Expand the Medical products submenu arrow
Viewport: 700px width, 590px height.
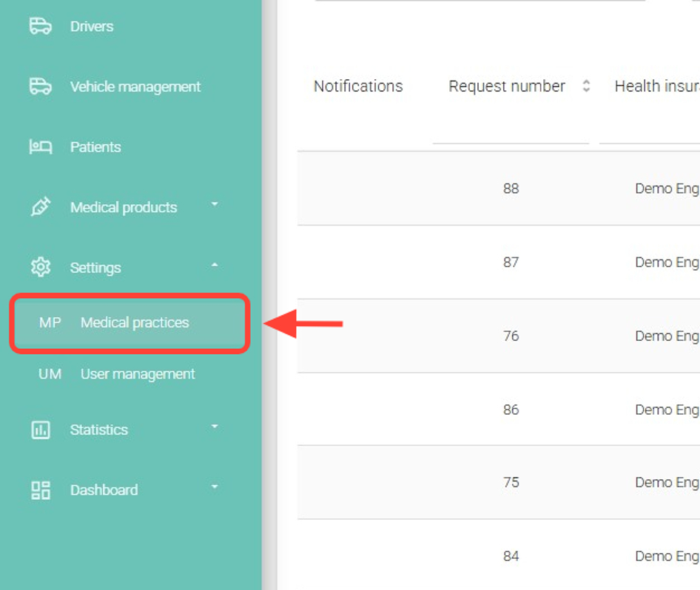(215, 205)
